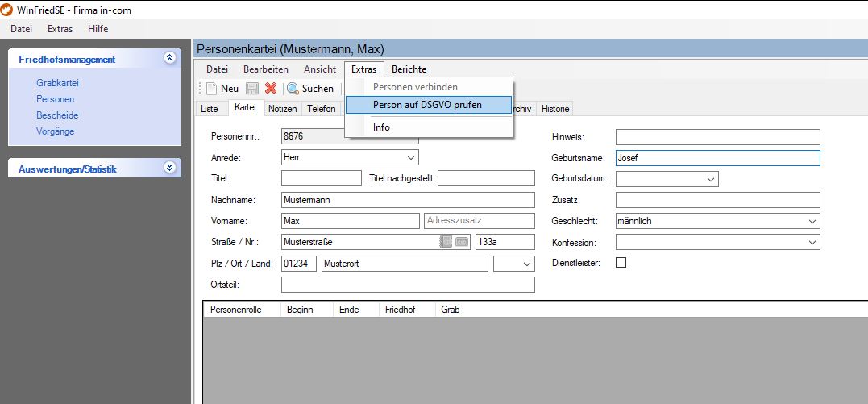Select 'Person auf DSGVO prüfen' menu entry
This screenshot has width=868, height=404.
[x=428, y=105]
